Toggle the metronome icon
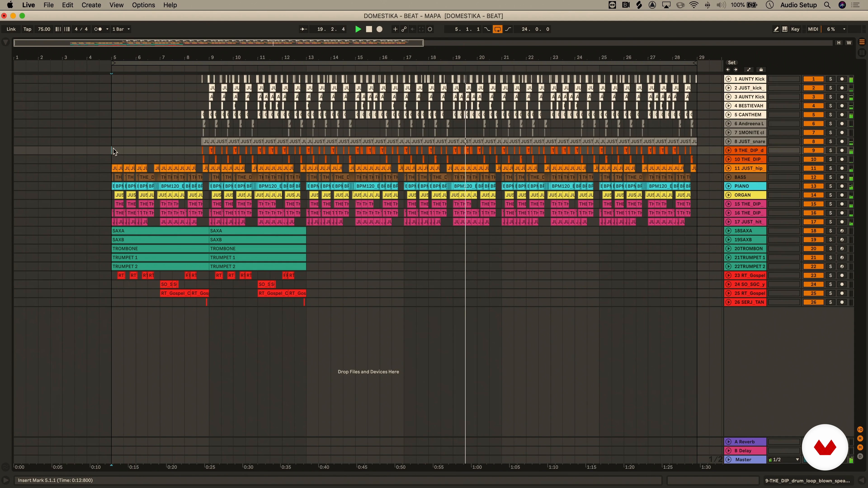The width and height of the screenshot is (868, 488). [x=98, y=29]
